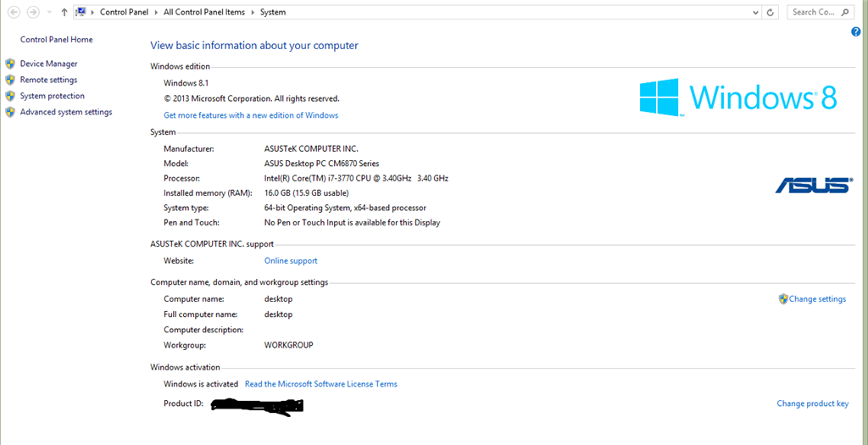Click the Forward navigation arrow

pos(33,12)
